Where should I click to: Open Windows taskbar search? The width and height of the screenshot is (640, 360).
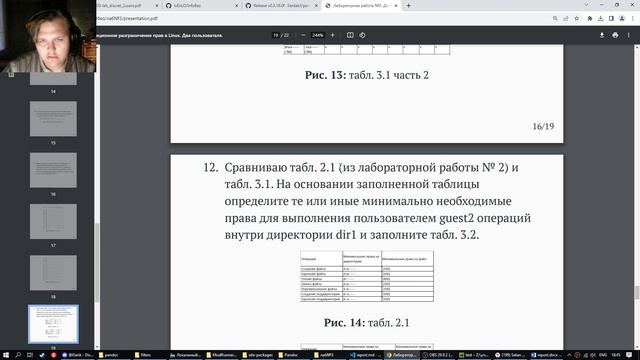pos(18,355)
